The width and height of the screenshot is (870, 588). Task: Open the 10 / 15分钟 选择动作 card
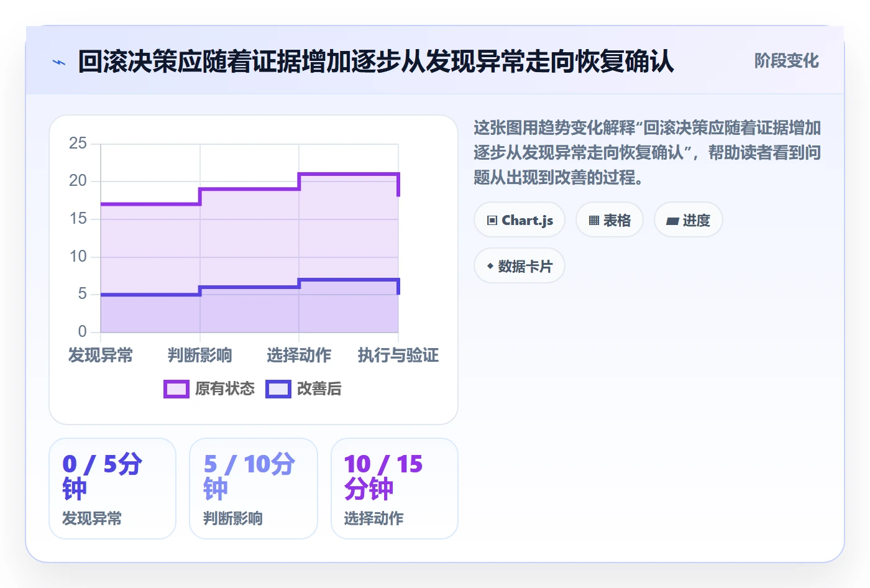click(395, 489)
